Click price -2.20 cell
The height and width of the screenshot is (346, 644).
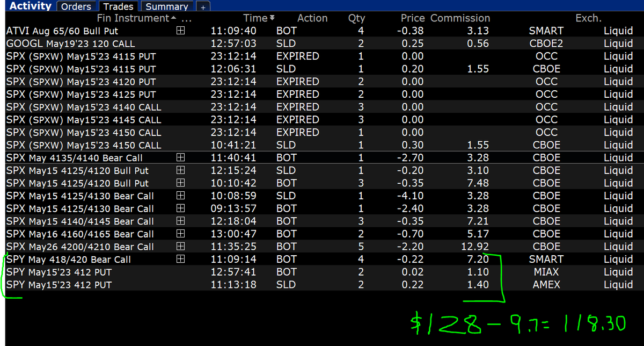[x=411, y=247]
